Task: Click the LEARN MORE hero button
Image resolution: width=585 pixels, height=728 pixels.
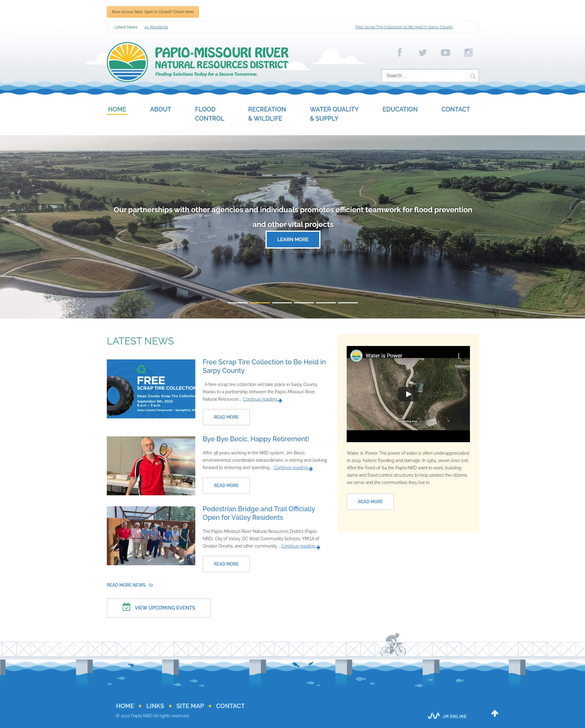Action: point(292,239)
